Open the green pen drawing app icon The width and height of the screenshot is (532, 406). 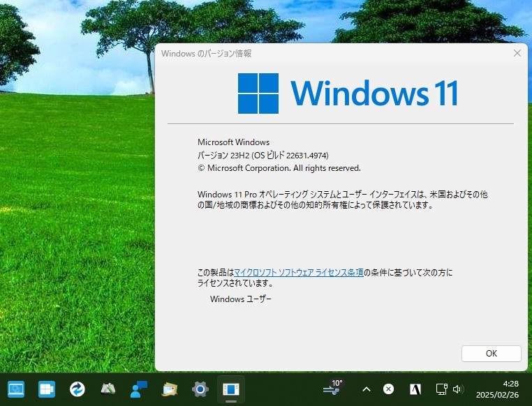(108, 389)
